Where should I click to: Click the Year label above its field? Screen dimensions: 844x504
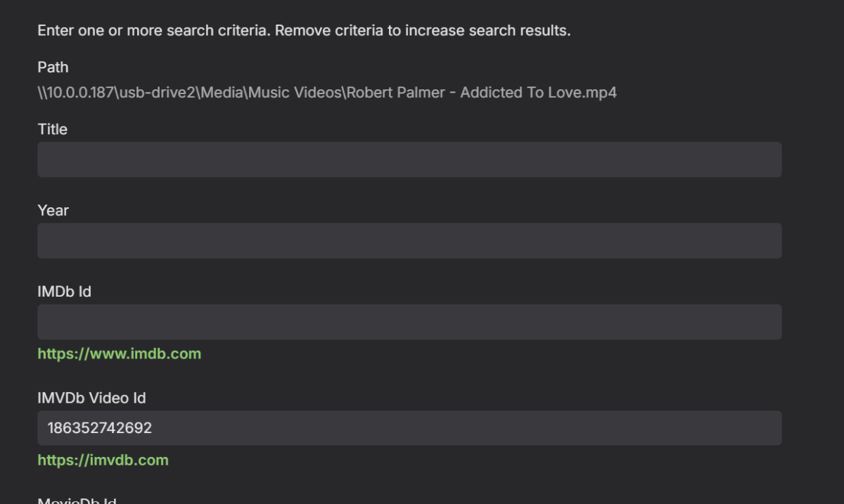pyautogui.click(x=52, y=210)
